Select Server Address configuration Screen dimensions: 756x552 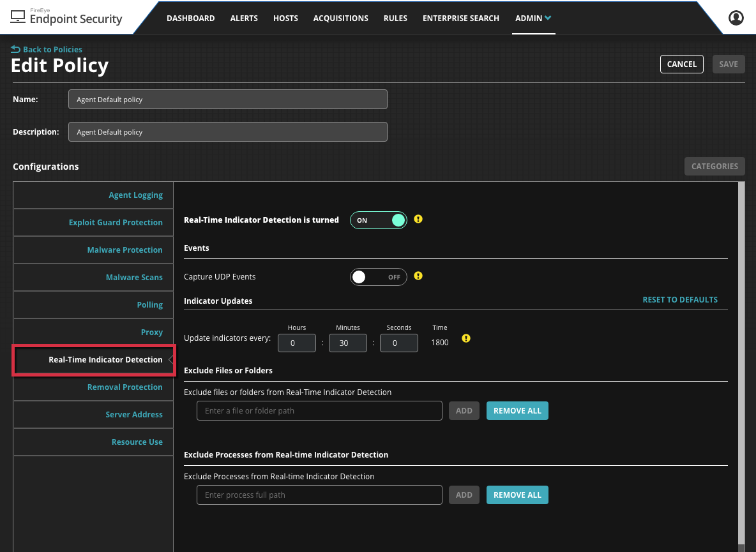(93, 415)
